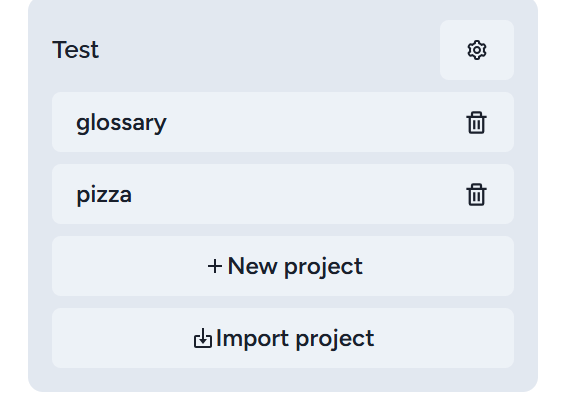Delete the glossary project via trash icon
The height and width of the screenshot is (398, 563).
pyautogui.click(x=476, y=122)
